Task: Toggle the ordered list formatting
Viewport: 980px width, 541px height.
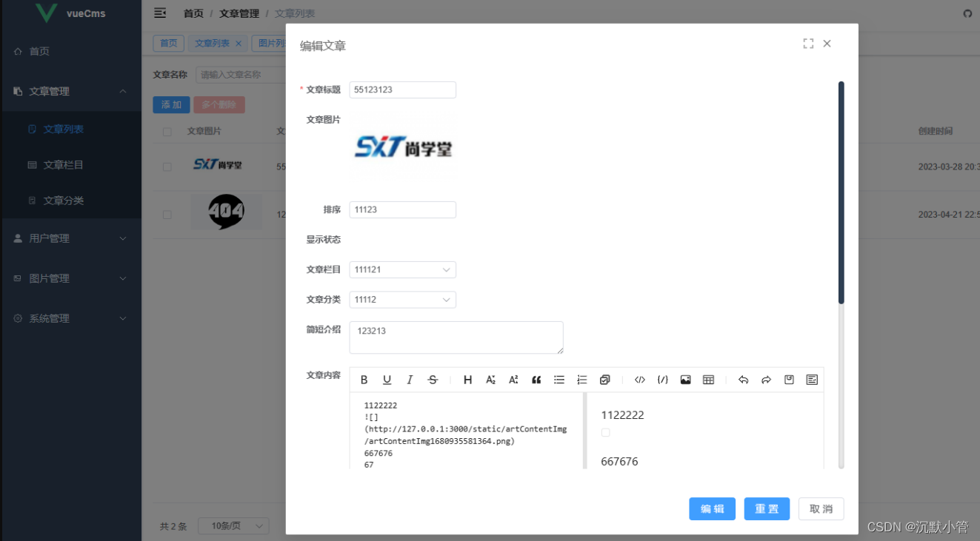Action: pos(581,380)
